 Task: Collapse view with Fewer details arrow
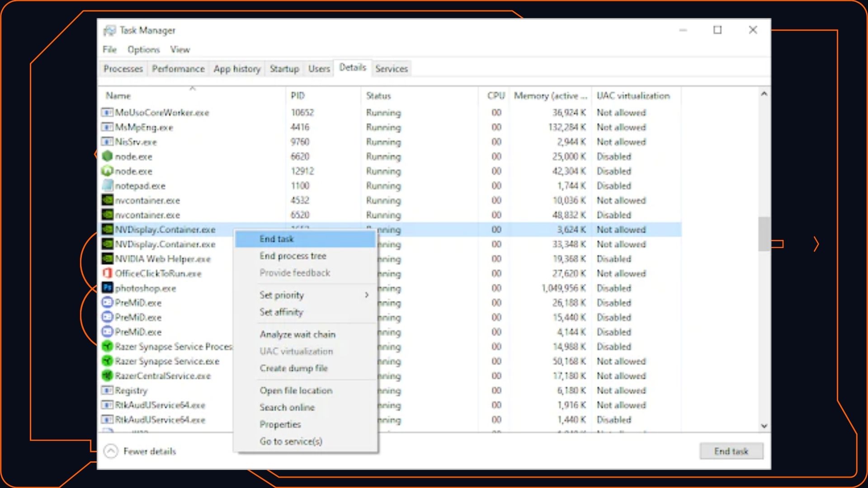pos(111,451)
